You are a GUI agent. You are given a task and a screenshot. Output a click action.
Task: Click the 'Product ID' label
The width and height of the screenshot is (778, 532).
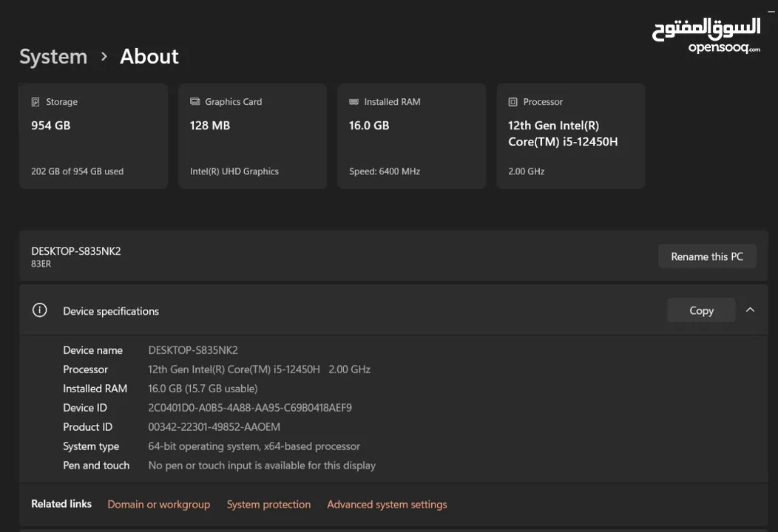coord(88,427)
